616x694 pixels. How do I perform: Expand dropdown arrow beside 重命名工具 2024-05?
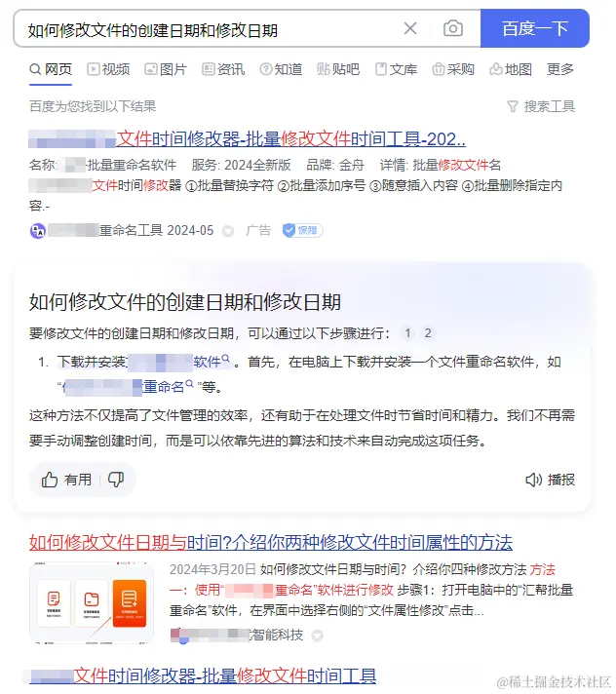(x=228, y=231)
